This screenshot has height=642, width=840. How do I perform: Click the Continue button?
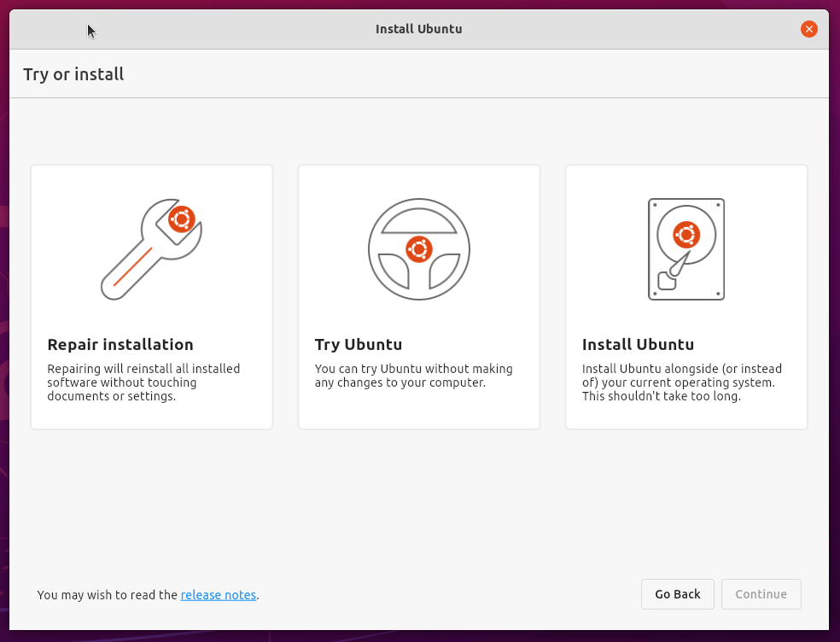(x=761, y=594)
